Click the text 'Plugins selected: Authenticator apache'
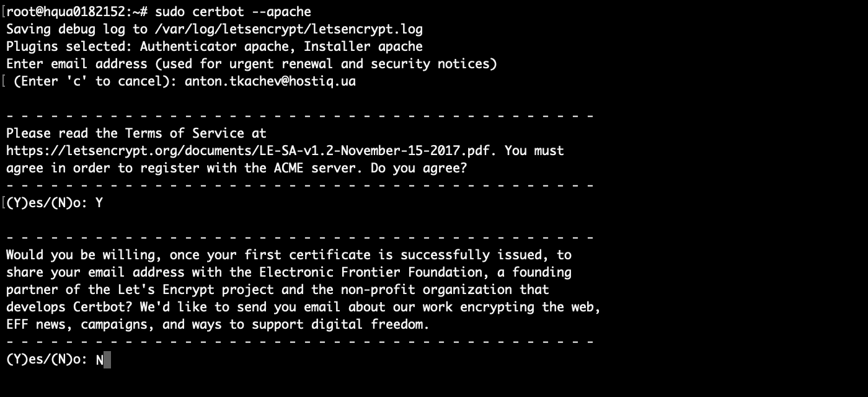The width and height of the screenshot is (868, 397). pos(148,47)
